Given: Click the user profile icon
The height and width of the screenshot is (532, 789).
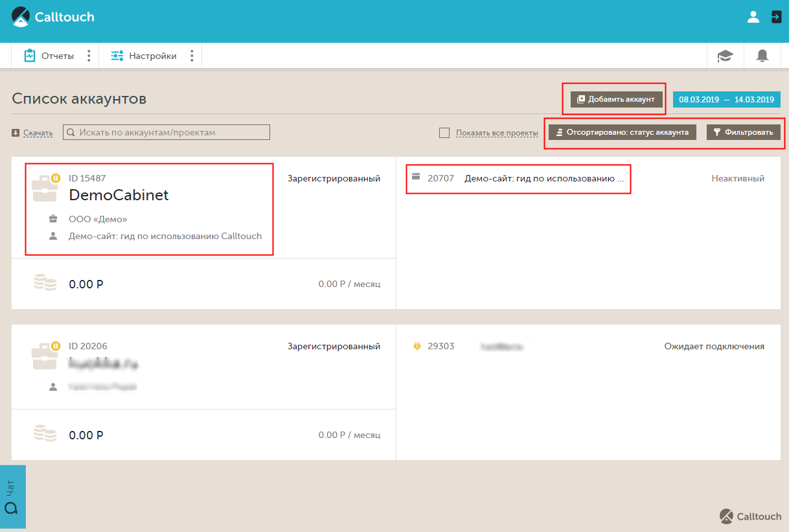Looking at the screenshot, I should click(x=753, y=17).
